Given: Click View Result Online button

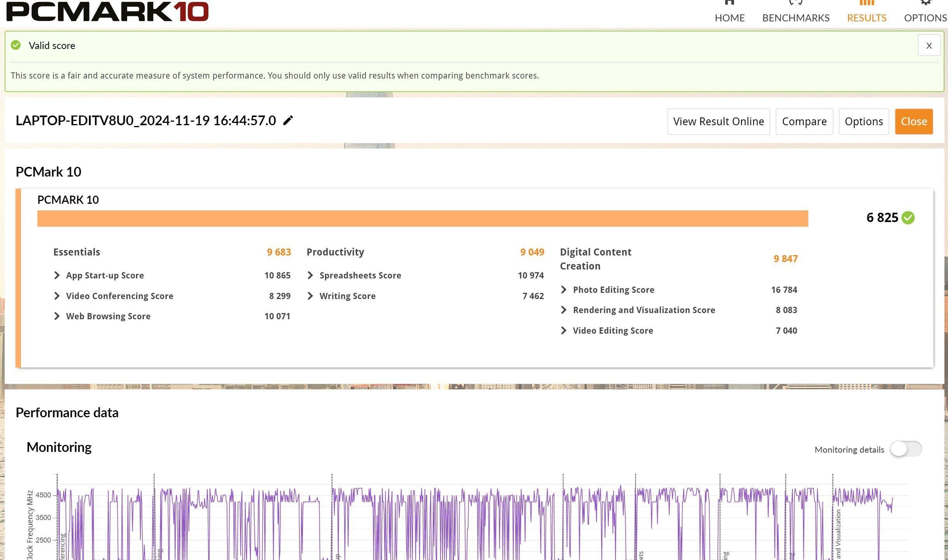Looking at the screenshot, I should point(718,121).
